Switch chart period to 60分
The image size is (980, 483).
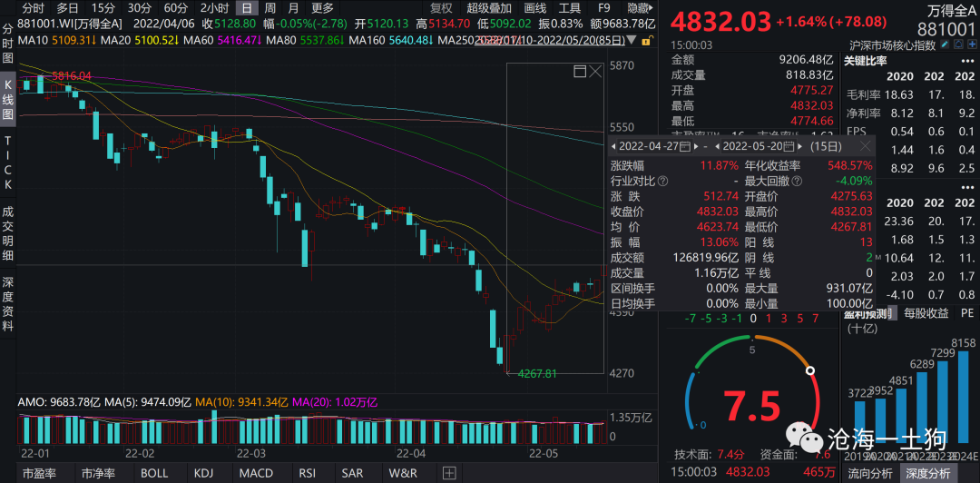(176, 8)
